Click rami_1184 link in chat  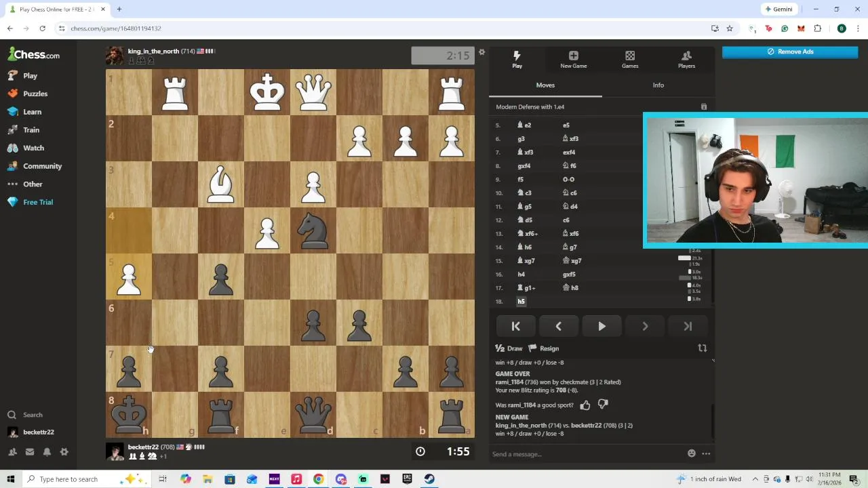coord(509,382)
